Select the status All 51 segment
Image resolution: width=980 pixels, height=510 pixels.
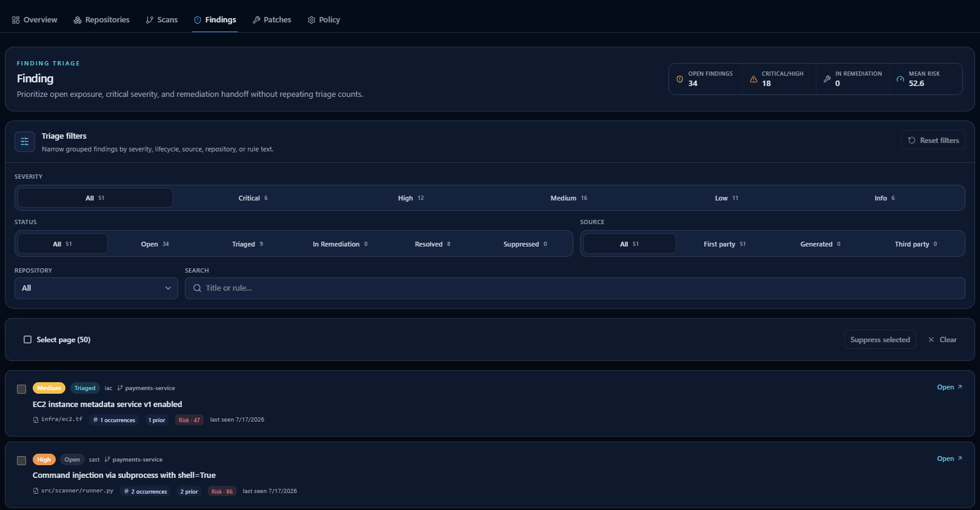point(62,244)
